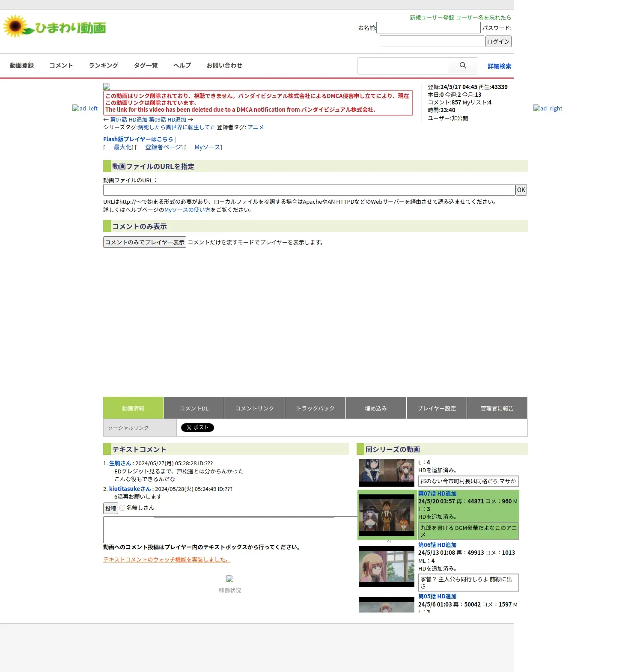631x672 pixels.
Task: Click the お名前 input field
Action: tap(429, 28)
